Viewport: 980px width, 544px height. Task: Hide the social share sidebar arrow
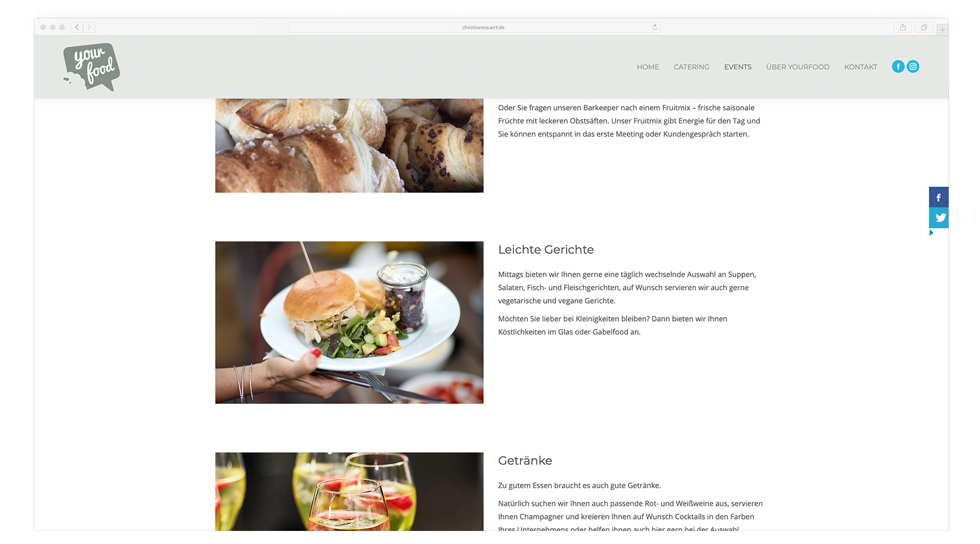[x=932, y=233]
